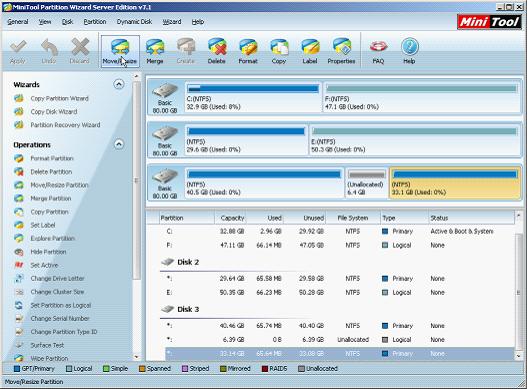Select the C: (NTFS) 32.9 GB partition block

(253, 98)
